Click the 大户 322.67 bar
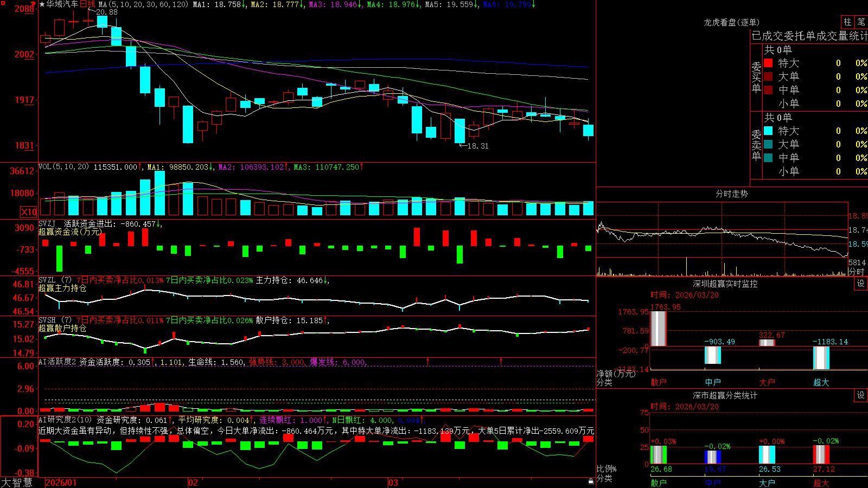The image size is (868, 488). (767, 343)
